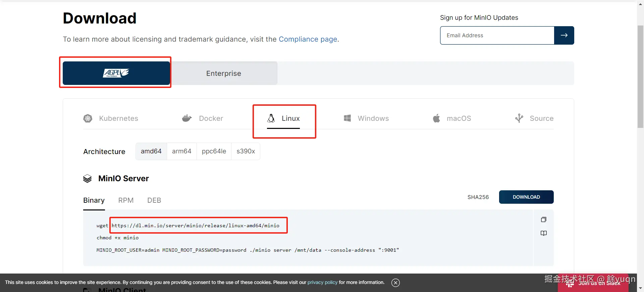Viewport: 644px width, 292px height.
Task: Click the wget download URL text
Action: coord(196,226)
